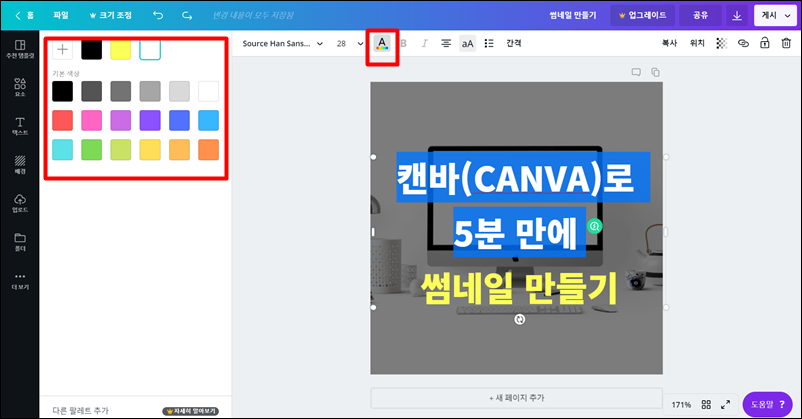This screenshot has width=802, height=419.
Task: Click the text color A icon
Action: (382, 43)
